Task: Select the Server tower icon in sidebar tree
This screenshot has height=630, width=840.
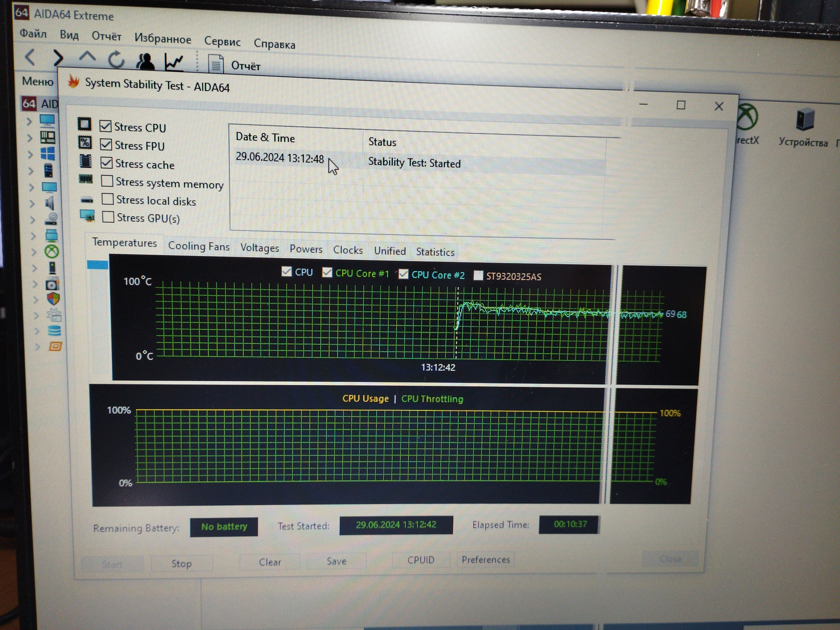Action: point(49,170)
